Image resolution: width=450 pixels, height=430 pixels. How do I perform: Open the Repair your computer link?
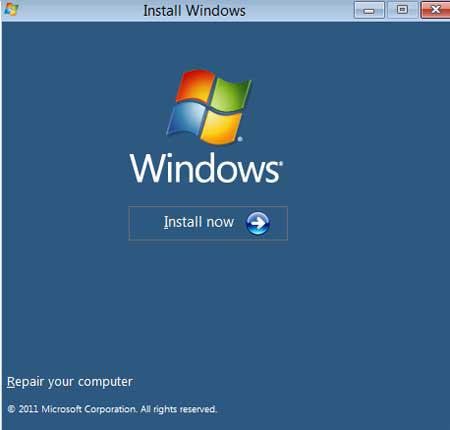pos(70,382)
